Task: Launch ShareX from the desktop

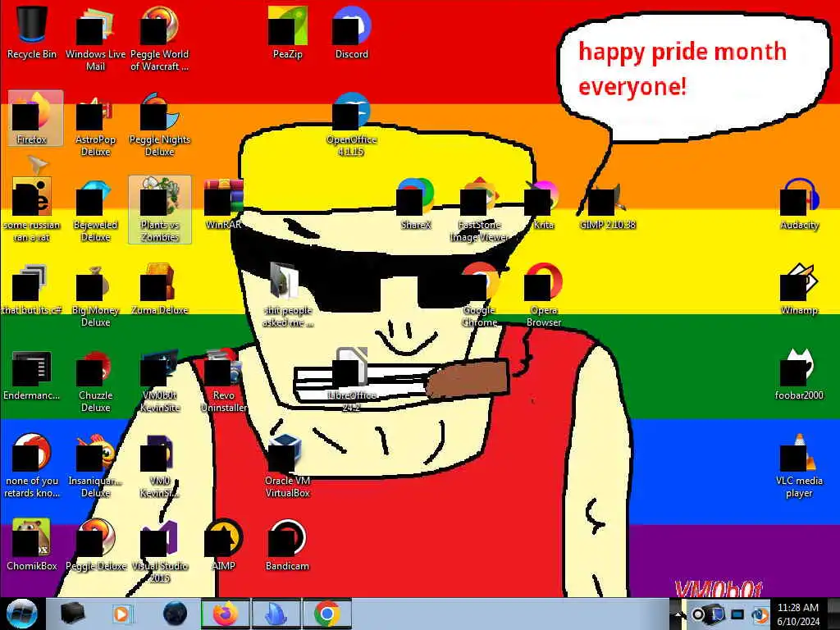Action: click(x=416, y=204)
